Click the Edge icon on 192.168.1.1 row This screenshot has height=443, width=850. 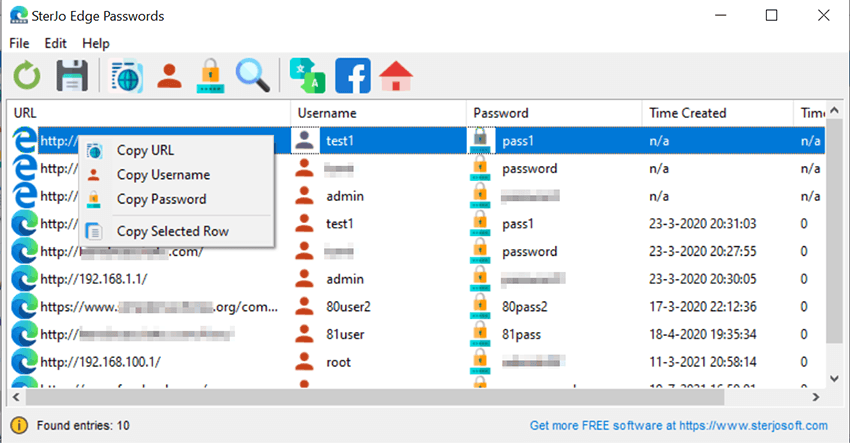point(24,279)
